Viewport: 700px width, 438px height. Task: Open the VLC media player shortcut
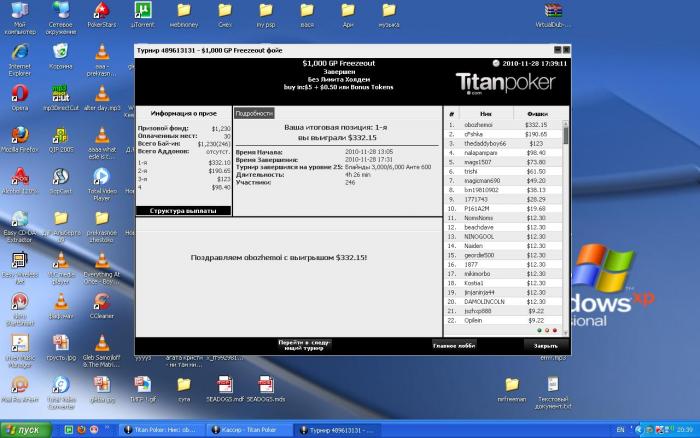61,267
